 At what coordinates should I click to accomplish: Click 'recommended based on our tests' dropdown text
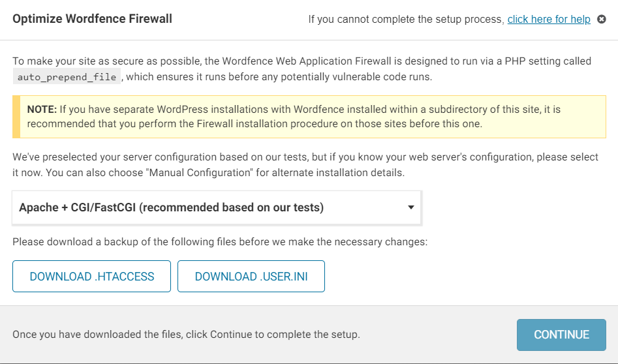(231, 207)
